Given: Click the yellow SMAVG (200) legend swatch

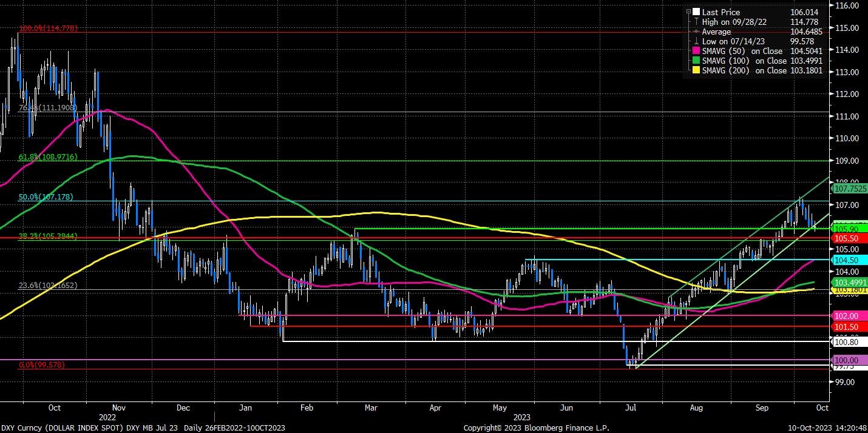Looking at the screenshot, I should [696, 70].
